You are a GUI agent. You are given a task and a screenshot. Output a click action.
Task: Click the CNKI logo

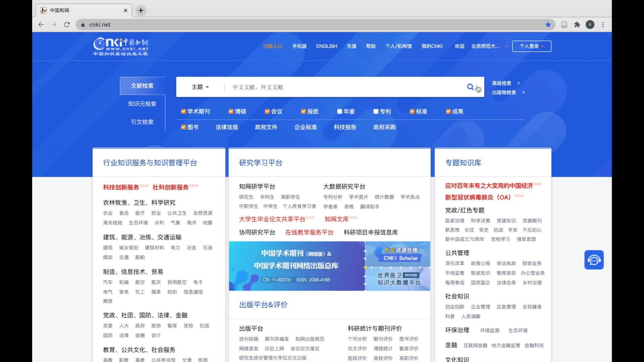click(120, 47)
